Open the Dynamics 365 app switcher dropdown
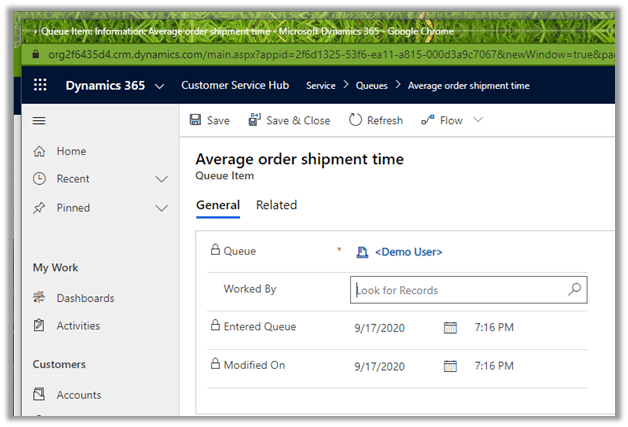 pyautogui.click(x=160, y=86)
